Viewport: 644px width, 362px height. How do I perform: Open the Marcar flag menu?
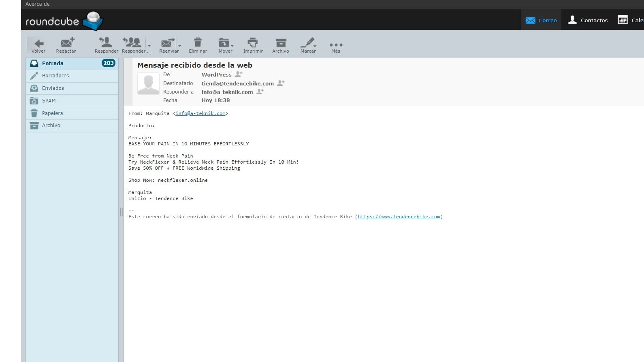(x=308, y=45)
